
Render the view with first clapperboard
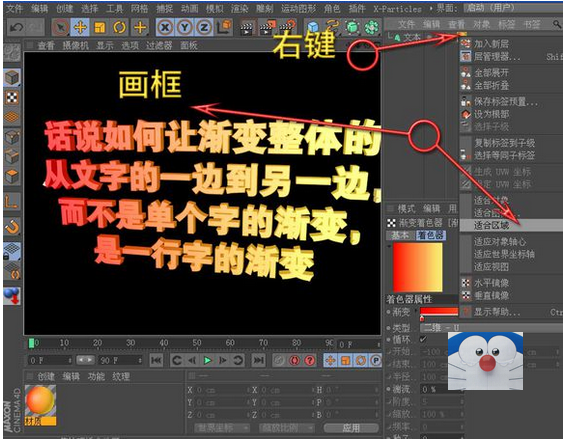coord(247,28)
